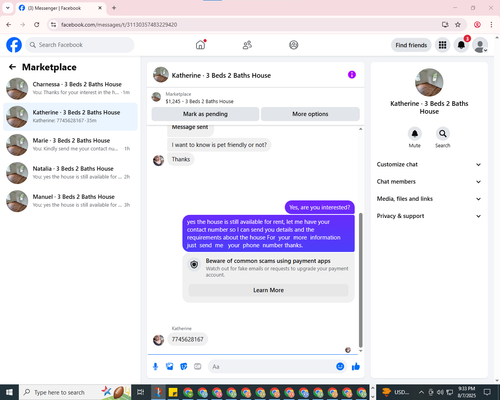
Task: Open the Groups icon in top navigation
Action: [x=294, y=45]
